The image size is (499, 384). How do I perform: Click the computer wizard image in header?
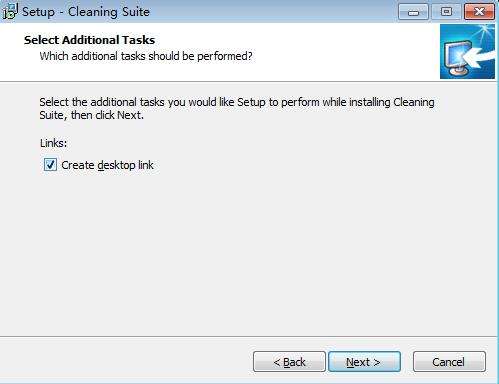click(x=467, y=51)
